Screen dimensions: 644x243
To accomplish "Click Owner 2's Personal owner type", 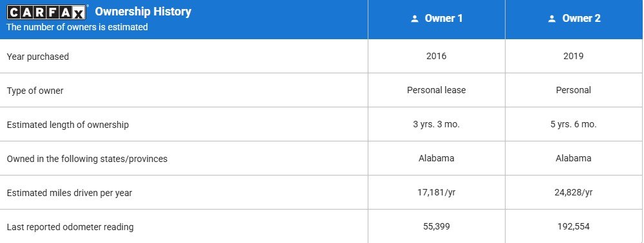I will click(573, 90).
